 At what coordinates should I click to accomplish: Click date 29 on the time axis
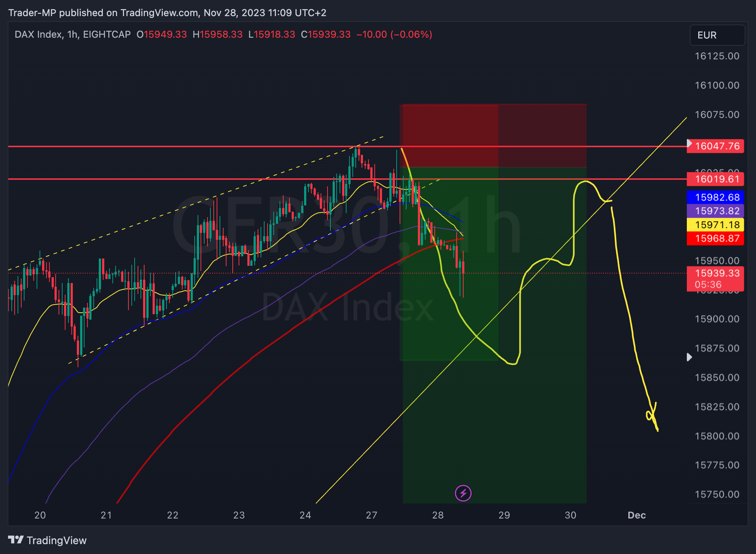coord(504,515)
